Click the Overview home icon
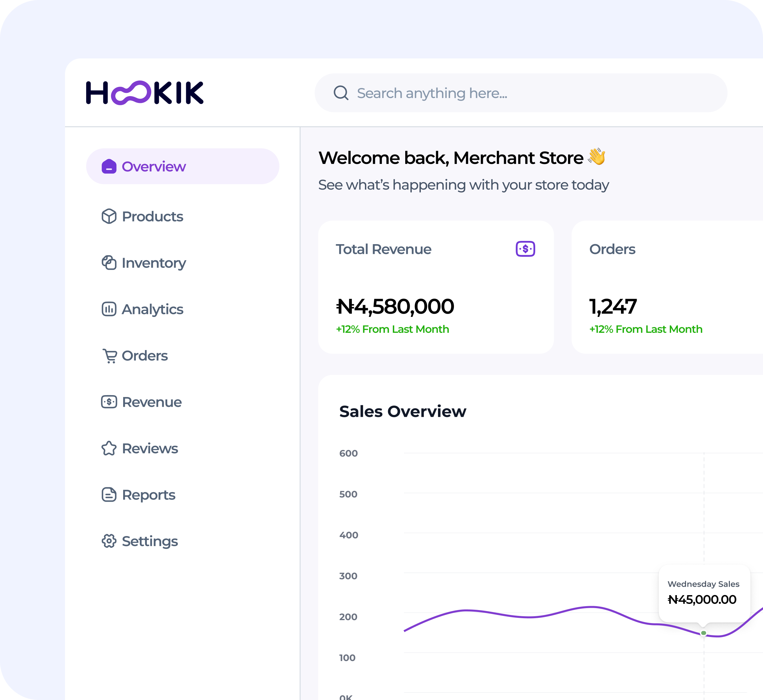Viewport: 763px width, 700px height. [x=109, y=166]
